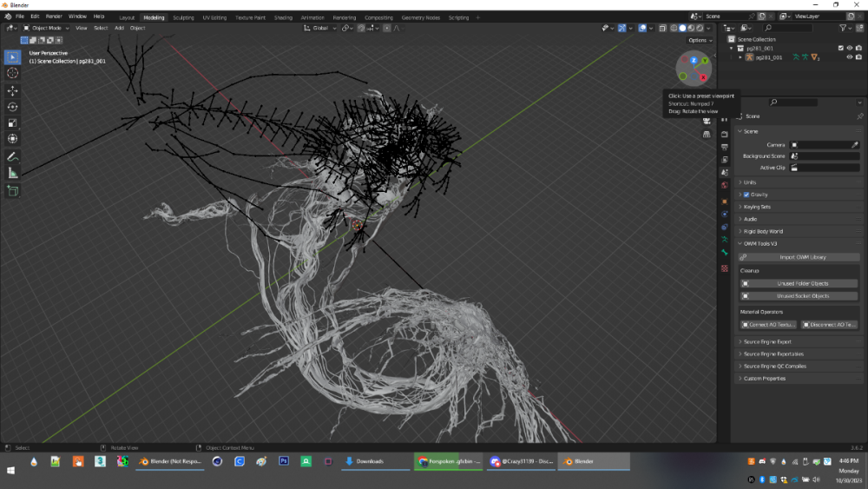
Task: Click the eyedropper next to the Camera field
Action: point(854,145)
